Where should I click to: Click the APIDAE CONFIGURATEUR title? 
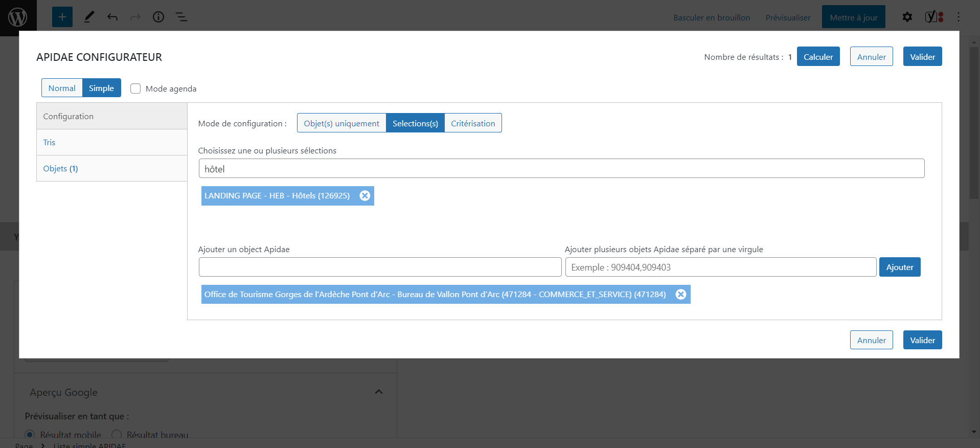(x=99, y=57)
